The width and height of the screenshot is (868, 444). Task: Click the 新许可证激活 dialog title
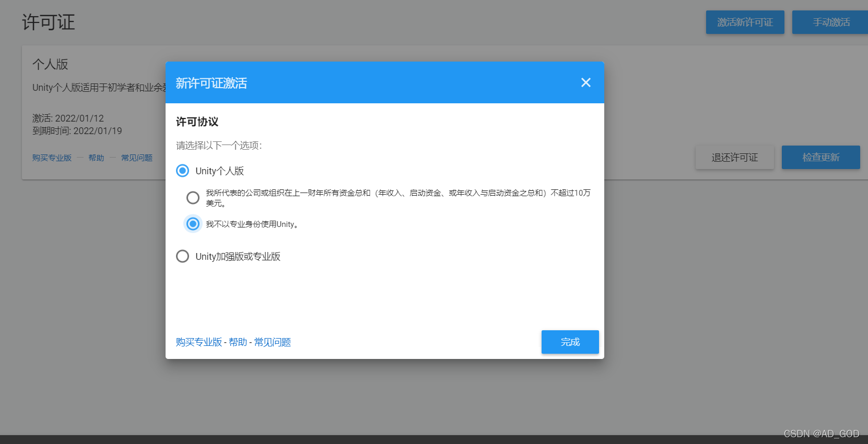(212, 83)
